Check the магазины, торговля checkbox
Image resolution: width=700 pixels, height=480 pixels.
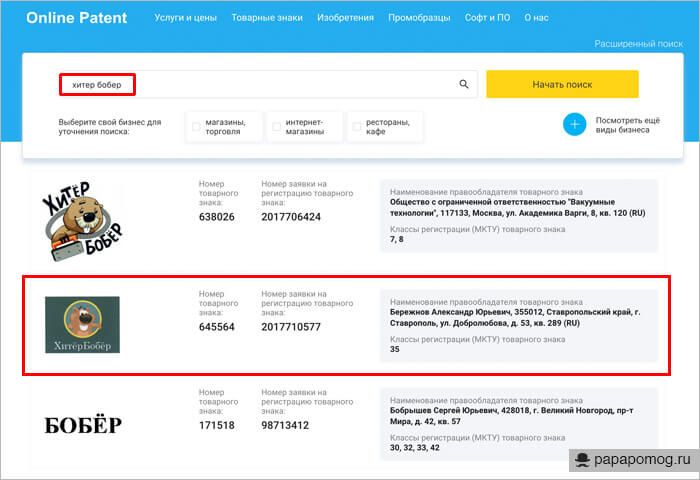pos(196,127)
